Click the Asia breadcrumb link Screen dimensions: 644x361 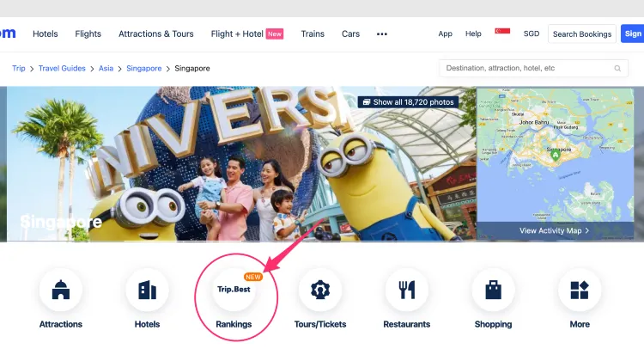[x=106, y=68]
